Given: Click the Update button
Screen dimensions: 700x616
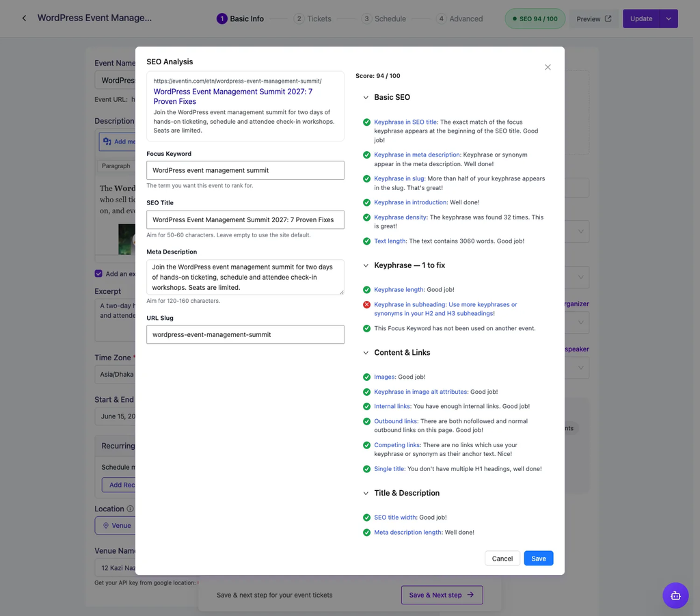Looking at the screenshot, I should [641, 18].
